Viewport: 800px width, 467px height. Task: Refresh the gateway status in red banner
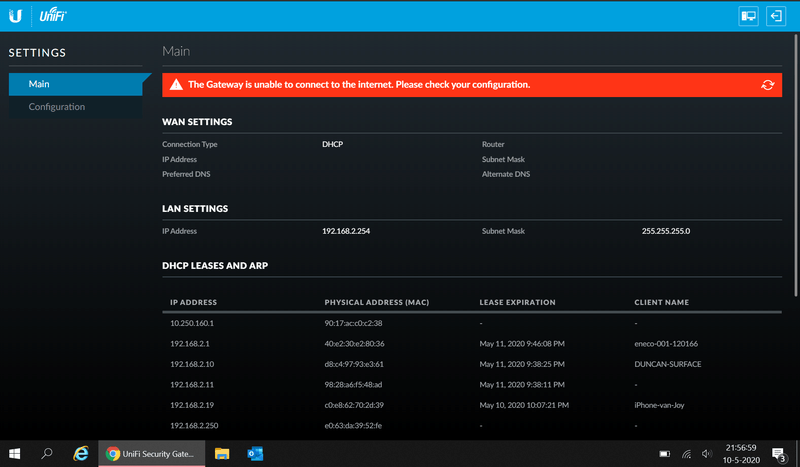(767, 85)
